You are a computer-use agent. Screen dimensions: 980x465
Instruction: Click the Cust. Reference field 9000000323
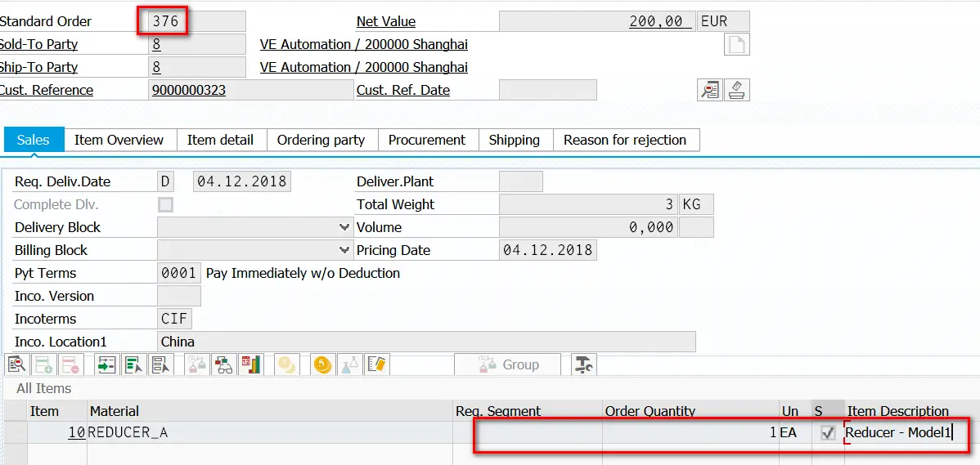click(x=250, y=90)
